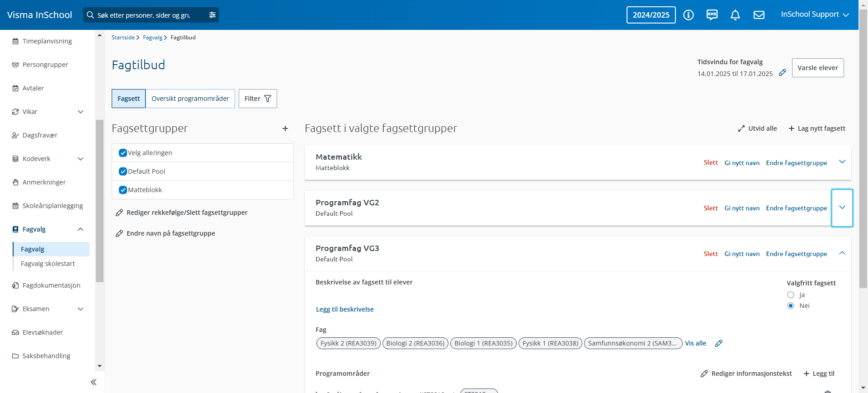Collapse Fagvalg sidebar menu
868x393 pixels.
click(80, 229)
